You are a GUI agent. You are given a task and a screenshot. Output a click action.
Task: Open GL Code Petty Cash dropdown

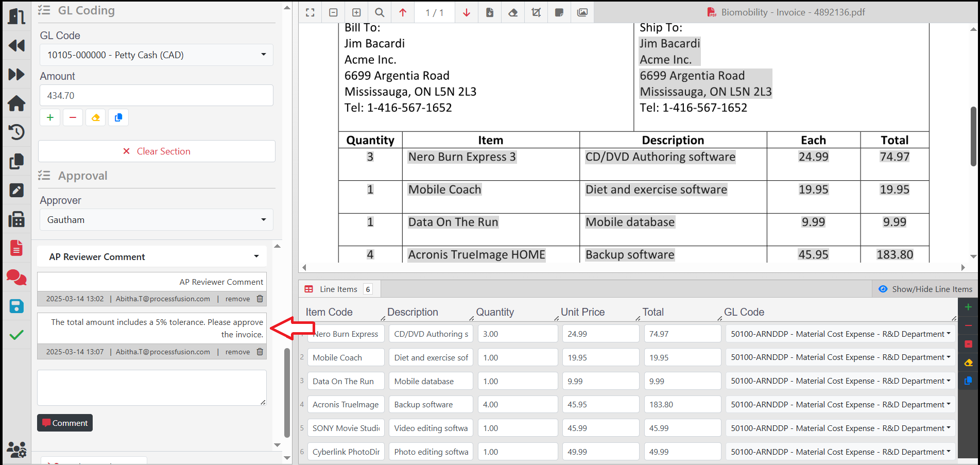point(157,55)
